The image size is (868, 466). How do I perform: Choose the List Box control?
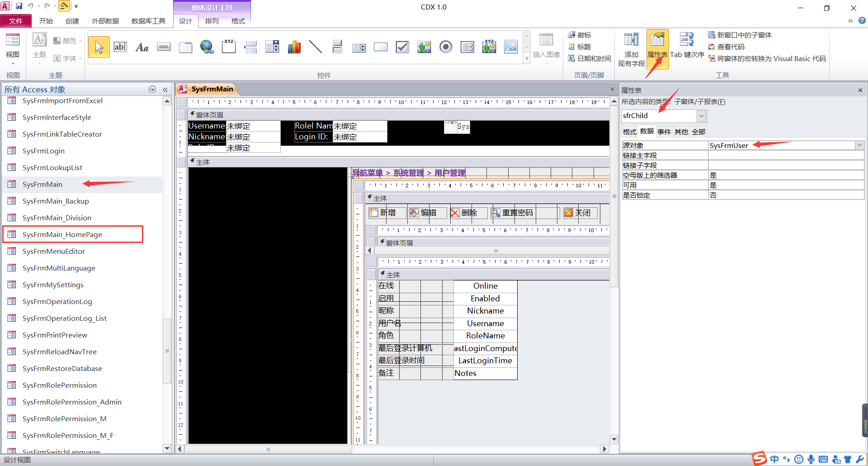359,47
